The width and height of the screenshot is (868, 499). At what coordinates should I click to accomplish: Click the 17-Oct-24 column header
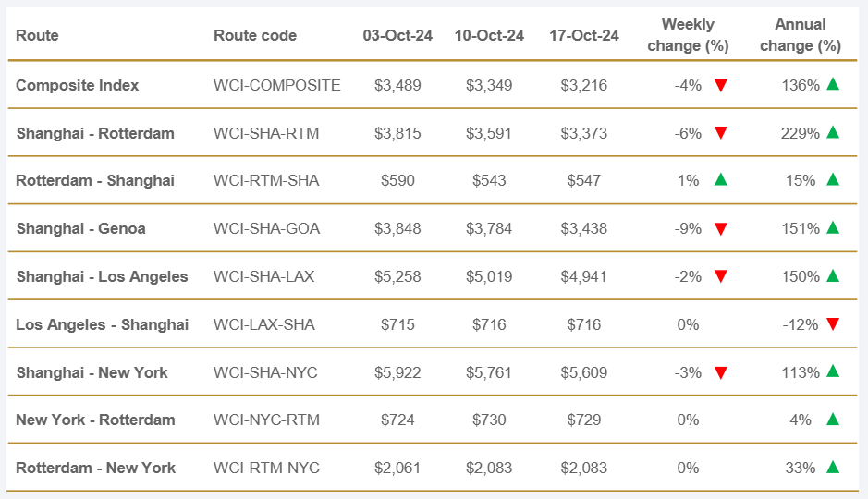[583, 35]
